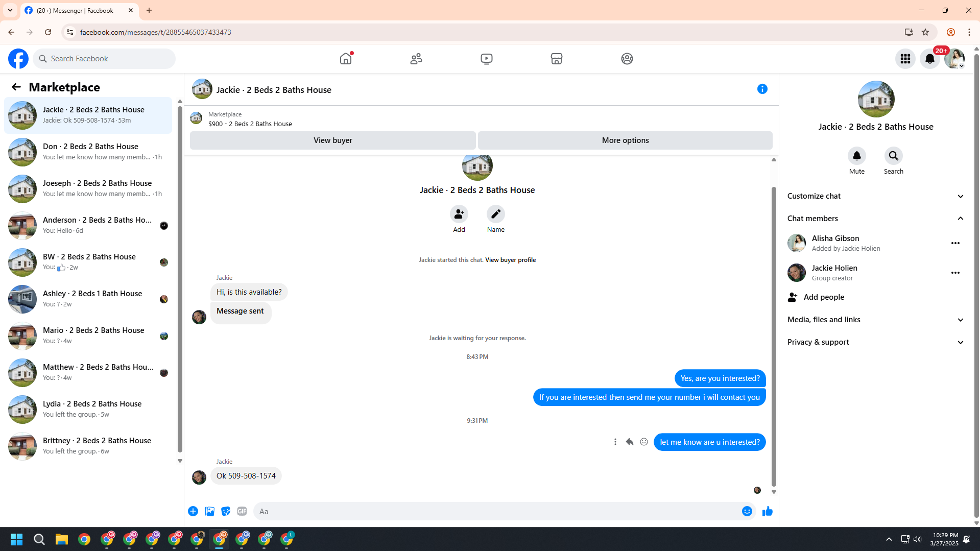
Task: Open the emoji picker in message box
Action: coord(747,511)
